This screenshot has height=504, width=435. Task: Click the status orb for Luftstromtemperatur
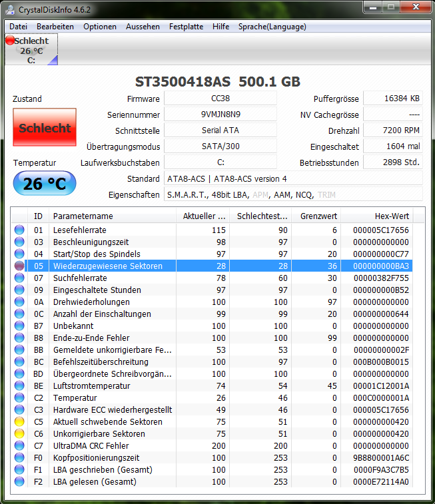19,385
